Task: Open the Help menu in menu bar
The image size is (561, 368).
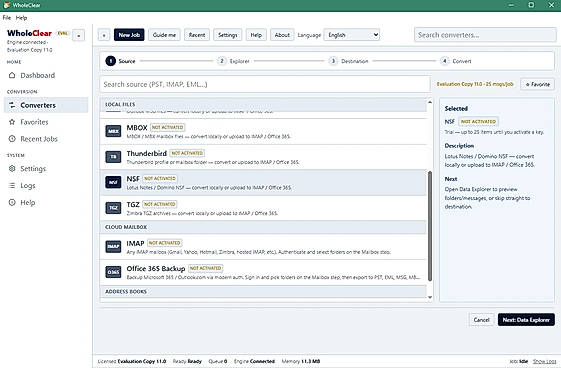Action: tap(21, 18)
